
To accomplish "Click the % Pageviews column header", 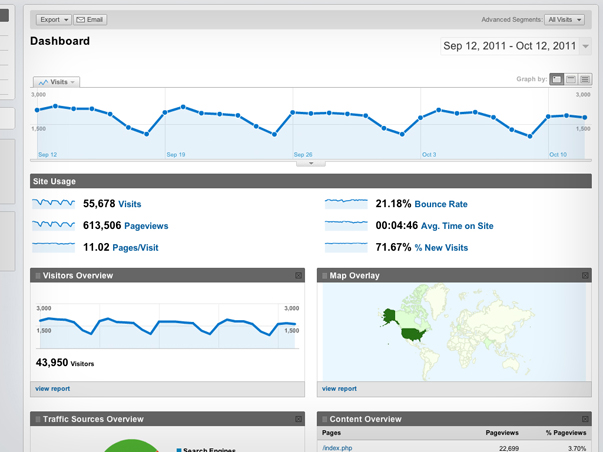I will click(x=566, y=433).
